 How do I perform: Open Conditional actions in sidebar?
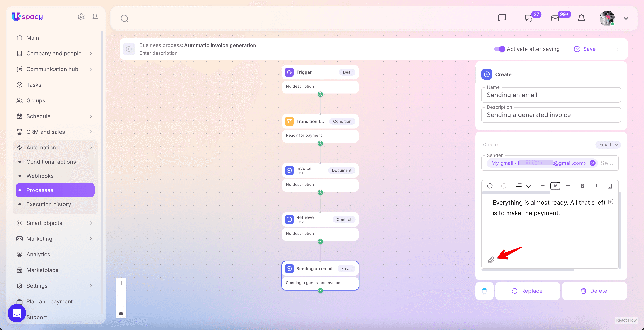tap(51, 162)
